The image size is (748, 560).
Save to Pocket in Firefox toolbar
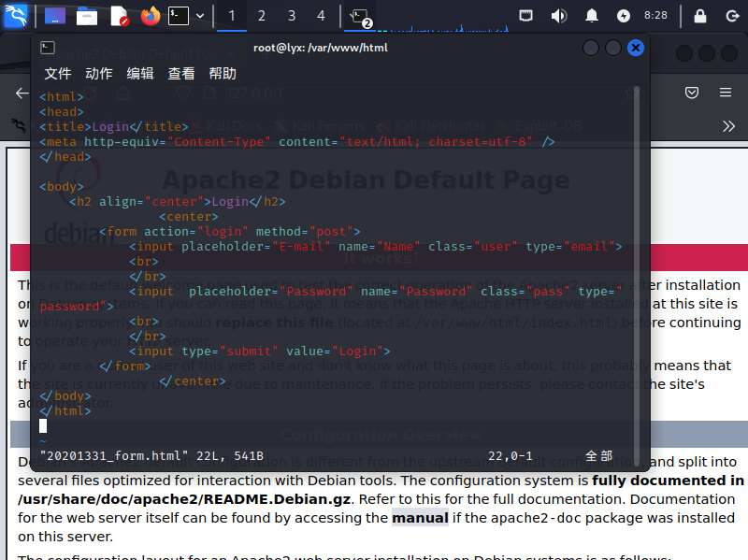point(692,93)
